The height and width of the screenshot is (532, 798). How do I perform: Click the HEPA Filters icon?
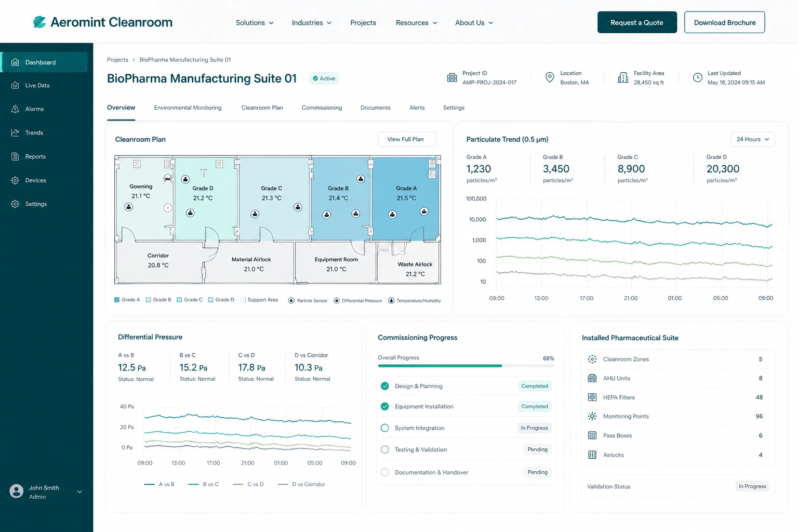tap(592, 397)
